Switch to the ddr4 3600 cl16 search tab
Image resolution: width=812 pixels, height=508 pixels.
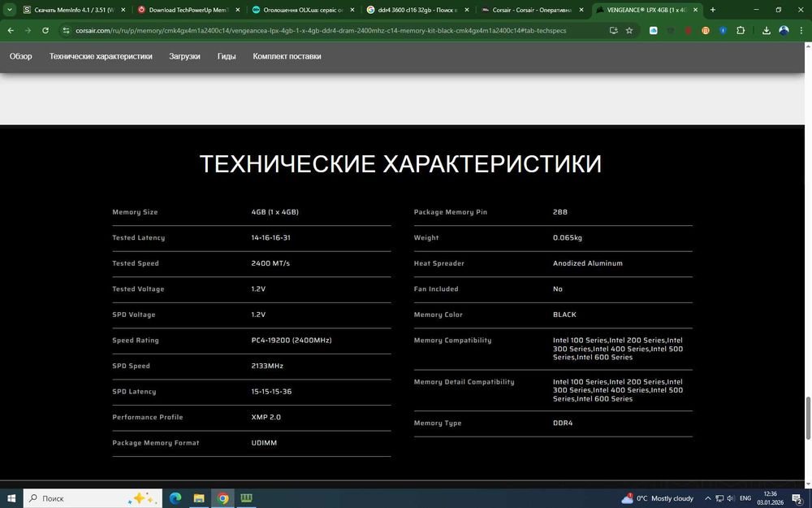pyautogui.click(x=417, y=10)
